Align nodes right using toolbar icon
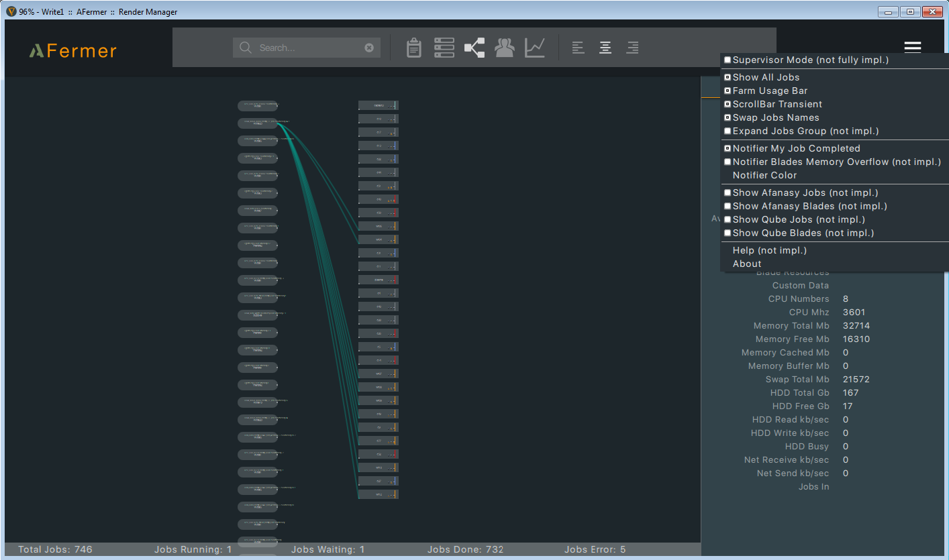This screenshot has height=560, width=949. pyautogui.click(x=632, y=48)
